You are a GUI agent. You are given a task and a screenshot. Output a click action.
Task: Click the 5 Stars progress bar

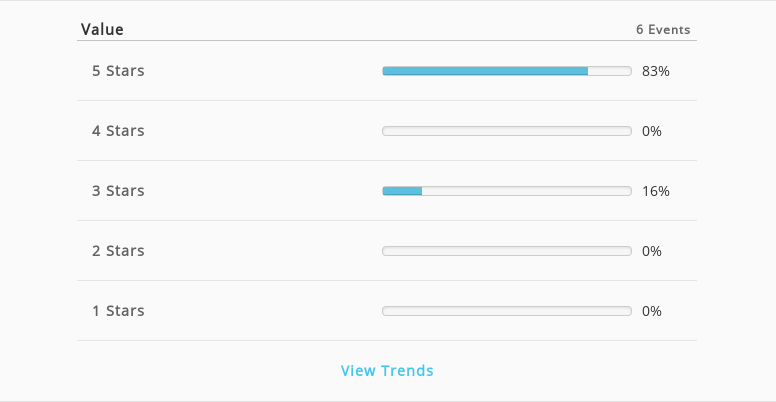pos(507,71)
